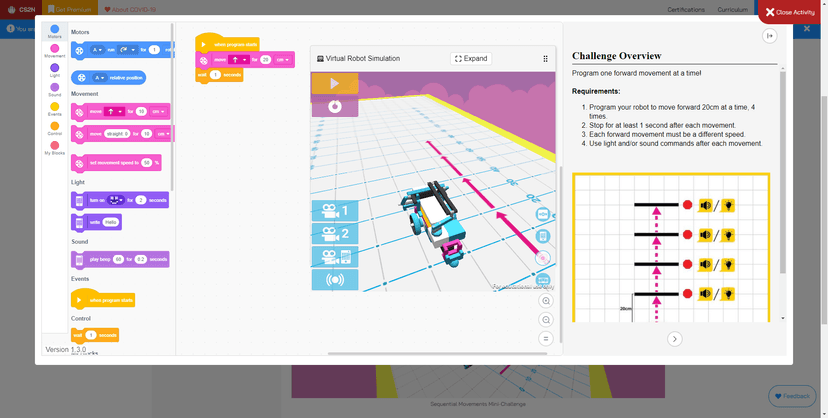Click the pink Movement category circle
828x418 pixels.
point(54,49)
